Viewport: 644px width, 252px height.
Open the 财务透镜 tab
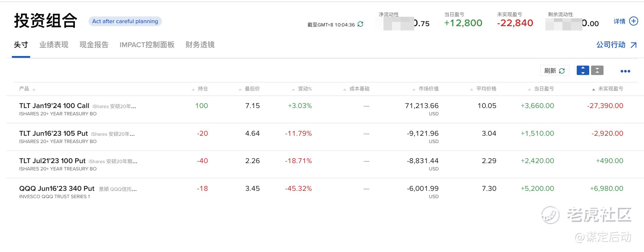click(x=200, y=45)
